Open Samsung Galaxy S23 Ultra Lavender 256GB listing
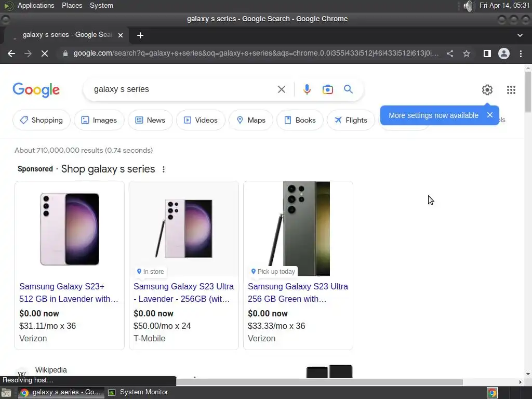This screenshot has width=532, height=399. point(183,292)
